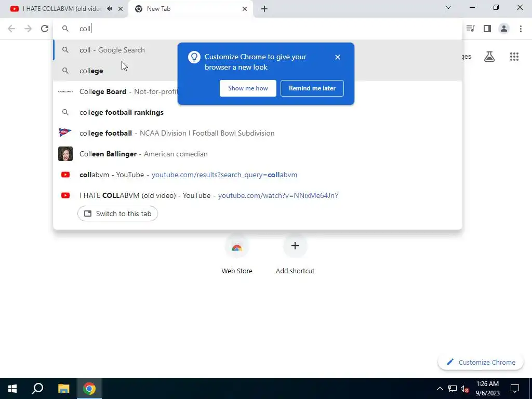Open the I HATE COLLABVM video suggestion
Viewport: 532px width, 399px height.
[258, 195]
